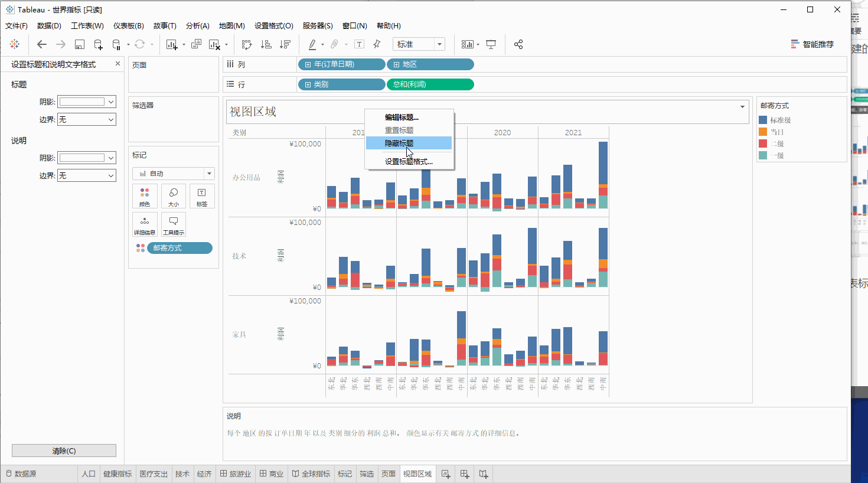Click the new worksheet toolbar icon

click(x=172, y=44)
